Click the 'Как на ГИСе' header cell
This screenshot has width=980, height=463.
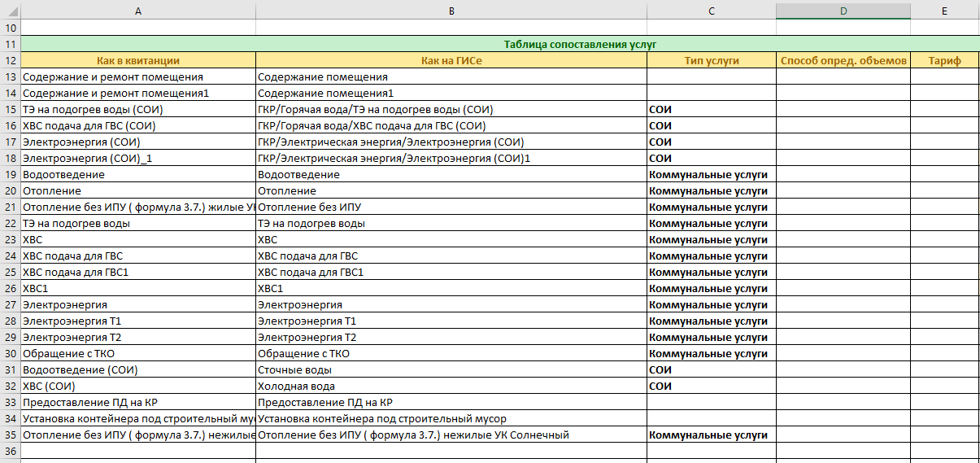pyautogui.click(x=451, y=60)
